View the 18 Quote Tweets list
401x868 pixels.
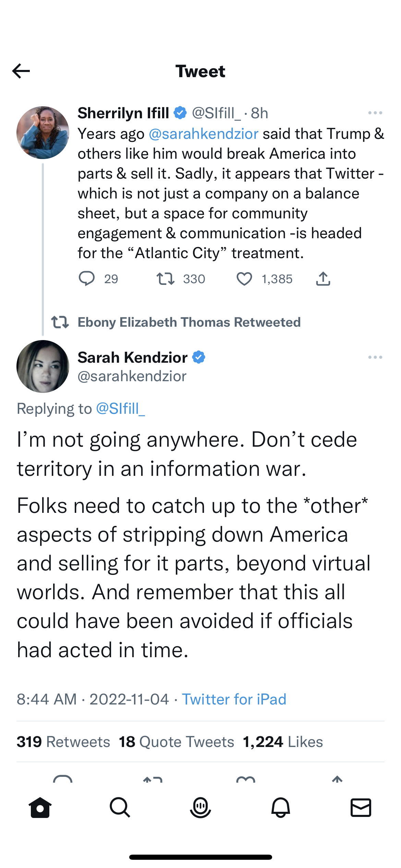point(177,742)
